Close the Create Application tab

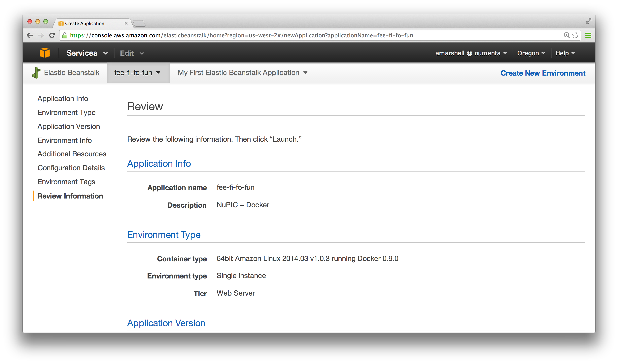(126, 23)
